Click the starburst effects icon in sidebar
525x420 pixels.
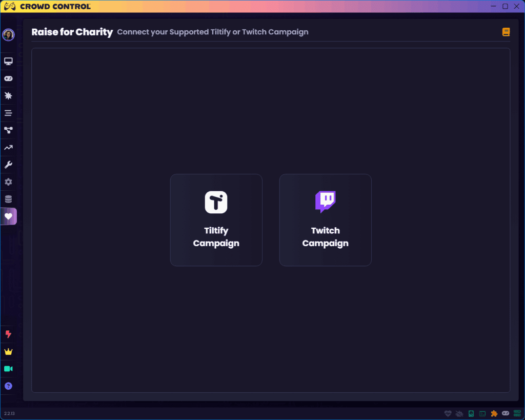(8, 96)
